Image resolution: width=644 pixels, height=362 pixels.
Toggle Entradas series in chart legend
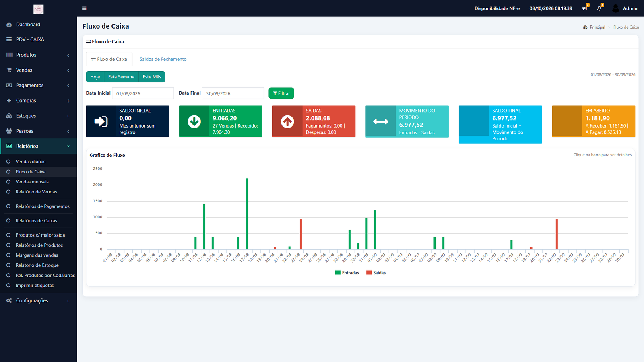347,273
